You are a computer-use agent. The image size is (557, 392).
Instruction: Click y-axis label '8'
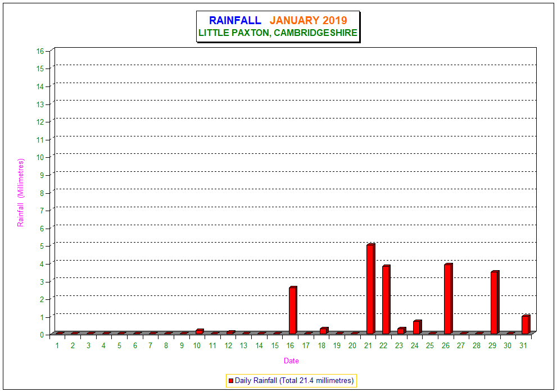pyautogui.click(x=42, y=193)
